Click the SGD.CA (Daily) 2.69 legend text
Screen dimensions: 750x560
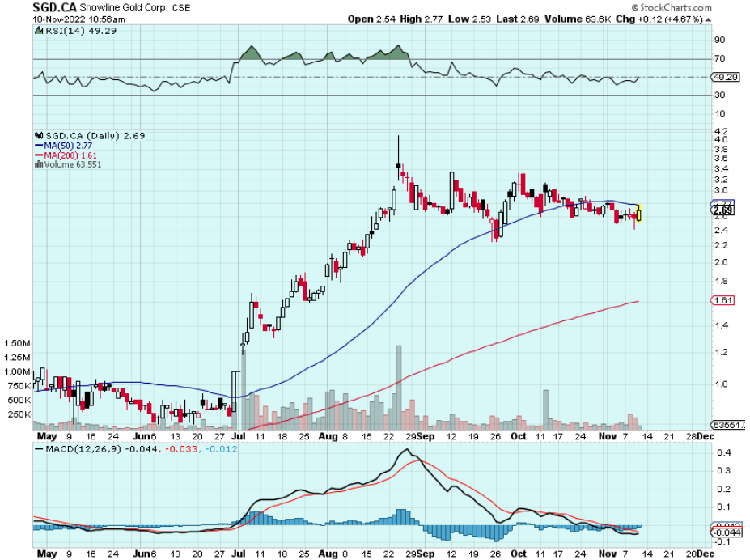[95, 136]
